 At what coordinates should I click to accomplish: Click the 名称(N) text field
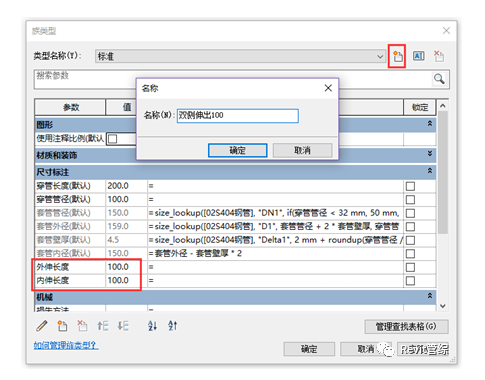coord(237,116)
